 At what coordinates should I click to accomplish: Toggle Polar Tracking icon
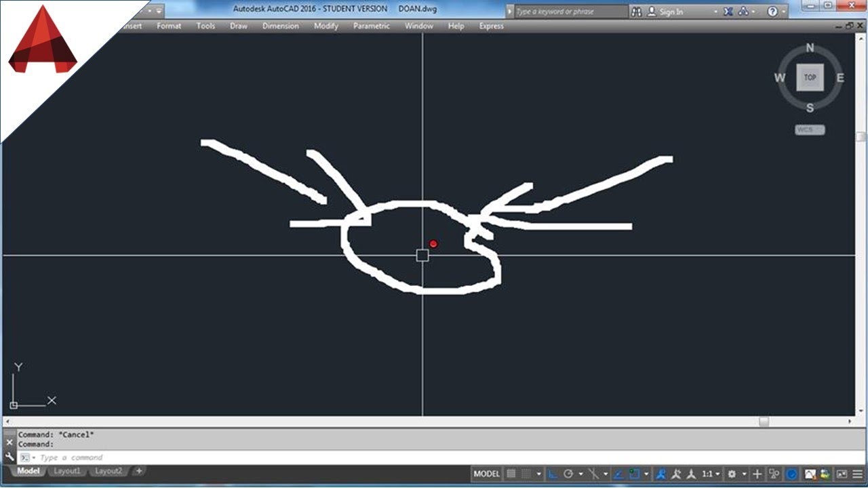coord(568,474)
